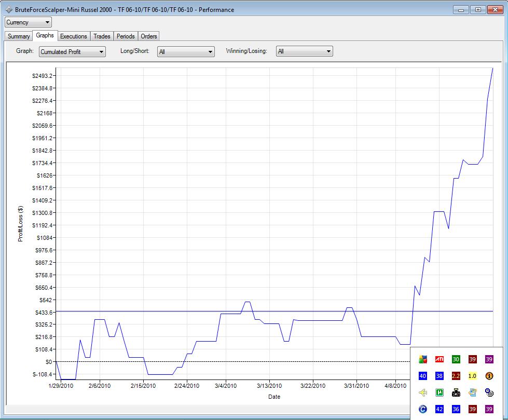Click the 3/4/2010 date label
Viewport: 508px width, 420px height.
click(x=226, y=386)
